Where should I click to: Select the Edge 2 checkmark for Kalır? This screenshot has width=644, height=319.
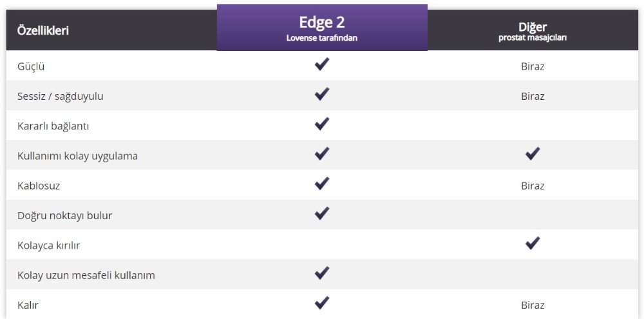click(322, 303)
